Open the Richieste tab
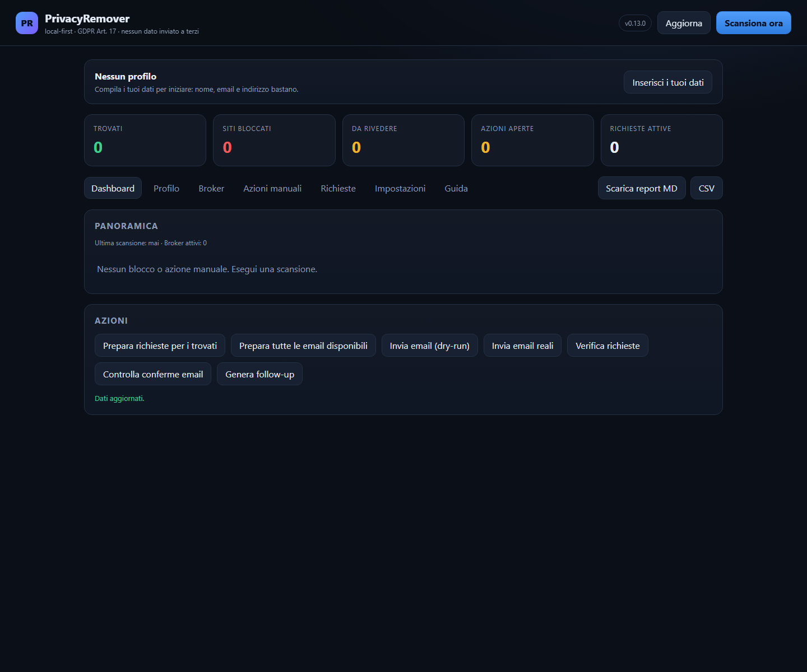 [338, 188]
